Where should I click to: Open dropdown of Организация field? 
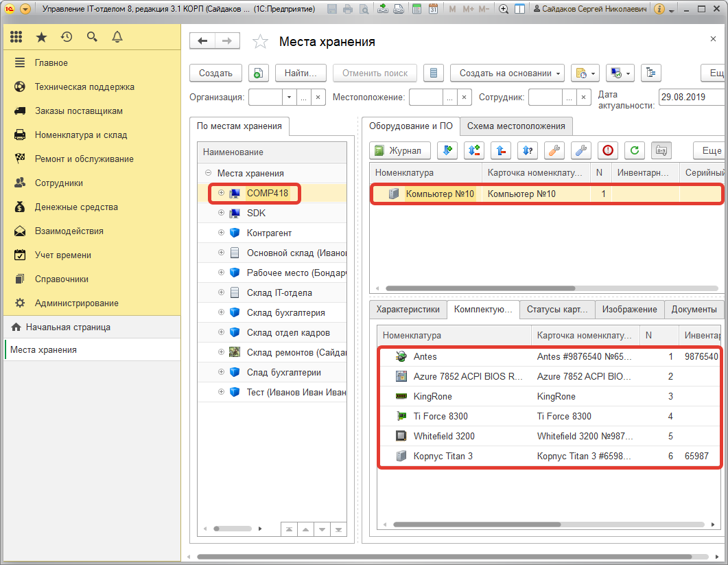[x=289, y=97]
